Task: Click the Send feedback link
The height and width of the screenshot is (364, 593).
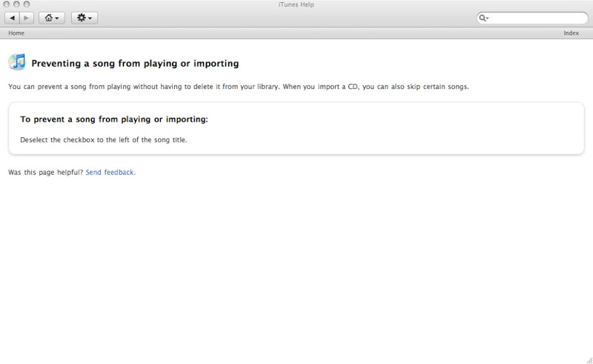Action: [110, 172]
